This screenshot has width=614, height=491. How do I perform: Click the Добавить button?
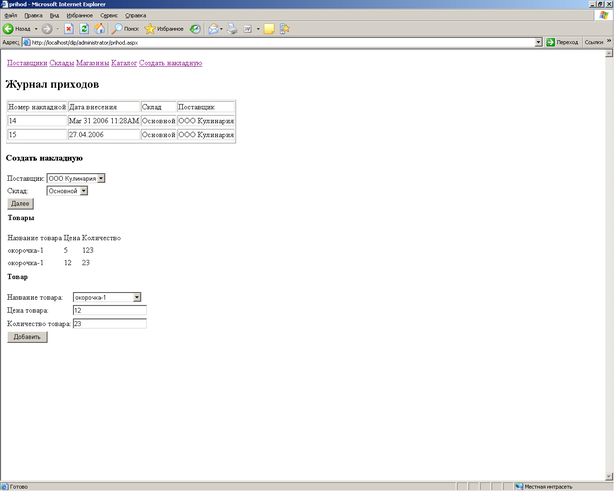pyautogui.click(x=27, y=337)
